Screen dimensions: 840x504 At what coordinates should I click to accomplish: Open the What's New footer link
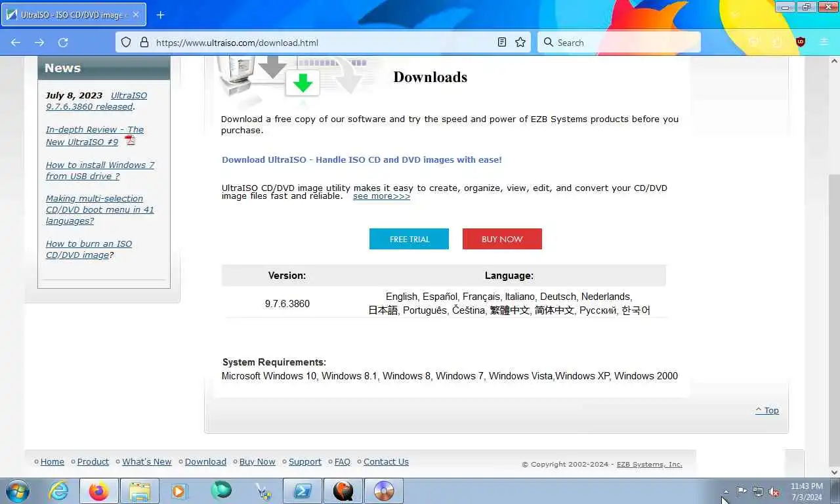pos(146,461)
